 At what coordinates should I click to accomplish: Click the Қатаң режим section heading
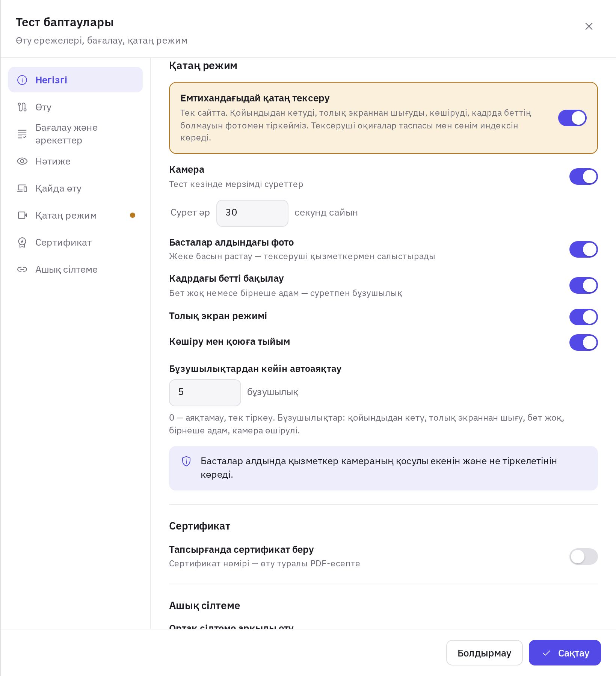[x=203, y=66]
